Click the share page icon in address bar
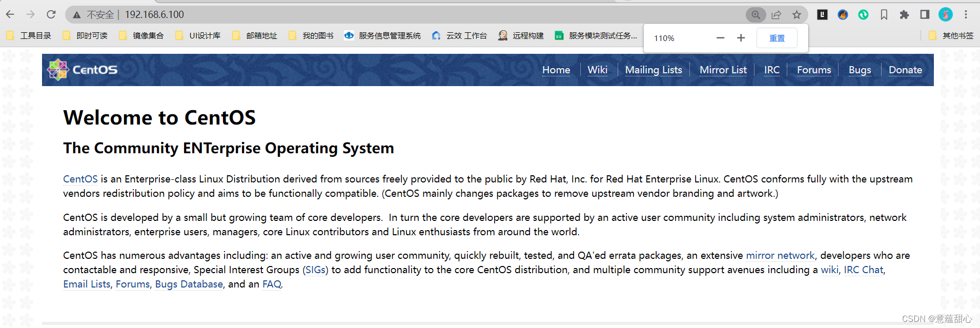980x328 pixels. coord(777,15)
